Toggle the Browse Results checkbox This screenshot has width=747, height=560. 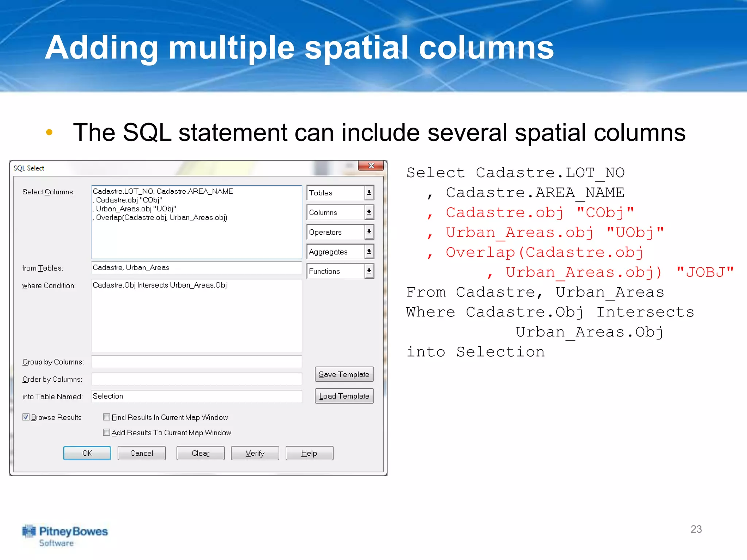26,417
